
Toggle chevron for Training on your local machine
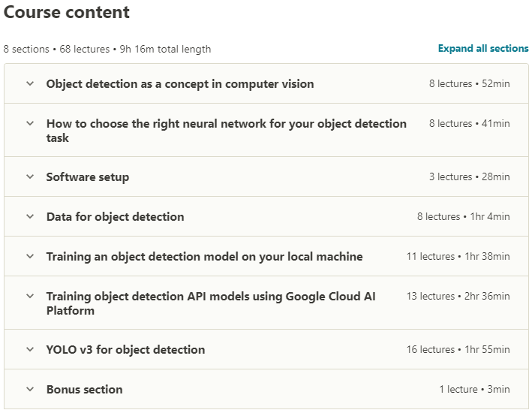(30, 257)
